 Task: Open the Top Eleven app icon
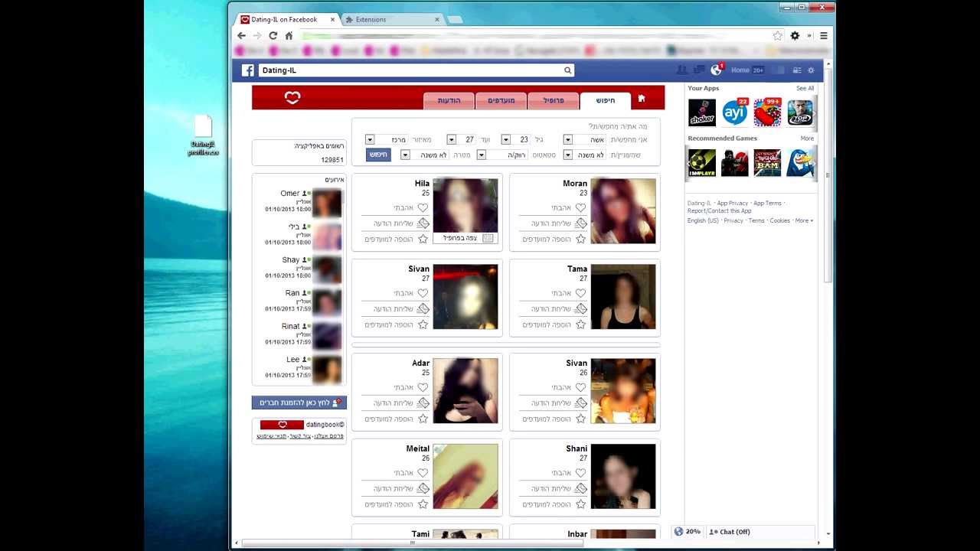800,112
